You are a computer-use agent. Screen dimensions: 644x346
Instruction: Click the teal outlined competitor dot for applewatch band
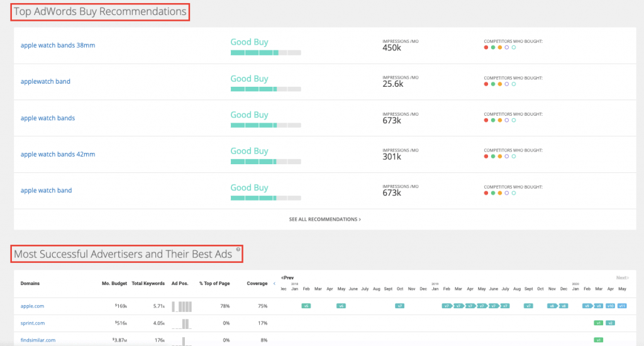pyautogui.click(x=514, y=84)
